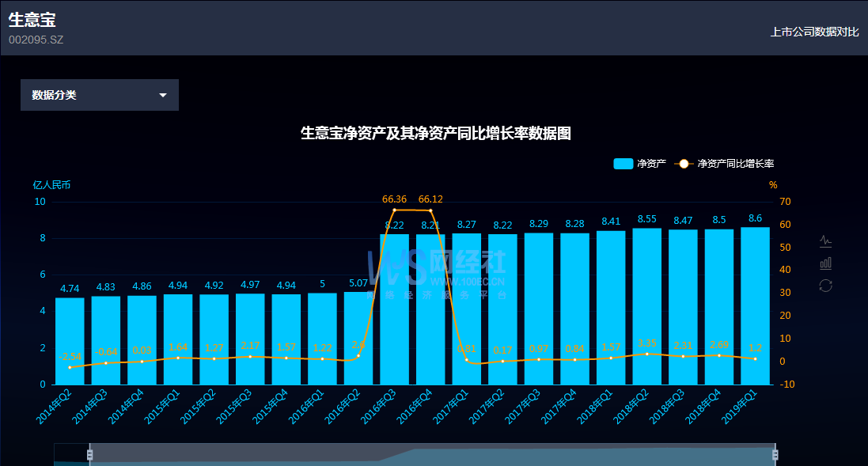Click the 2017年Q2 axis label

(x=487, y=407)
